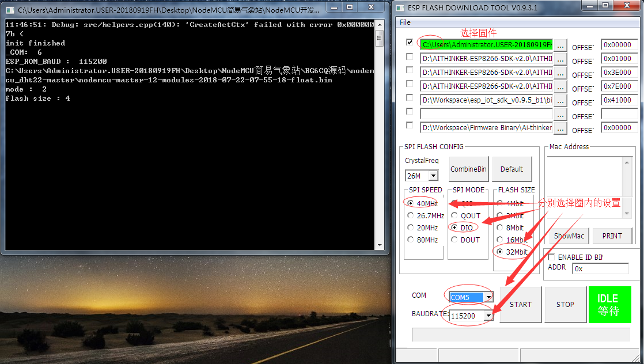Select the 80MHz SPI speed option
This screenshot has width=644, height=364.
click(x=411, y=240)
